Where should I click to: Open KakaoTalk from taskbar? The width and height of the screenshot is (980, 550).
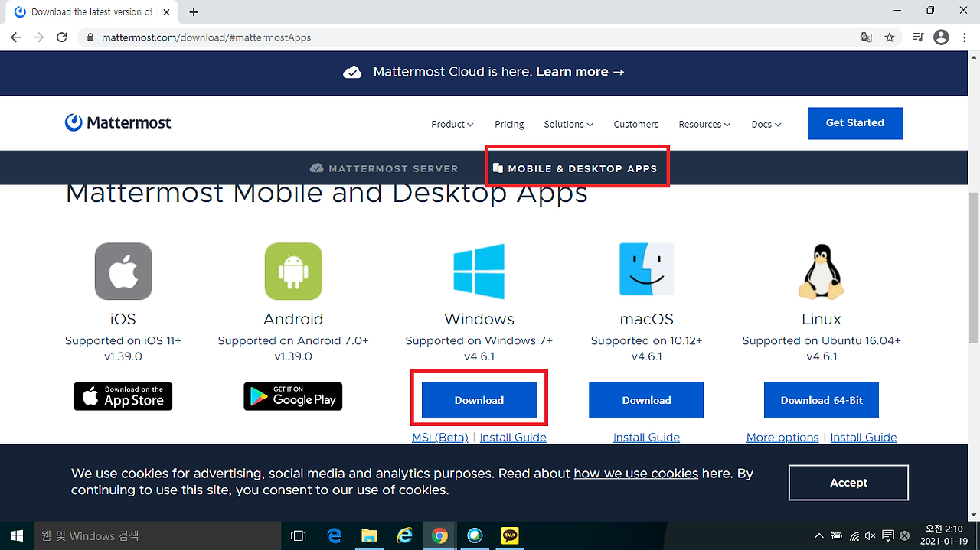click(x=510, y=536)
